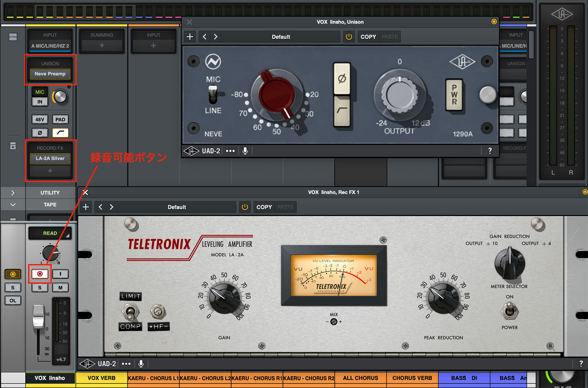Click the VOX linsho channel fader handle
This screenshot has width=588, height=388.
38,316
